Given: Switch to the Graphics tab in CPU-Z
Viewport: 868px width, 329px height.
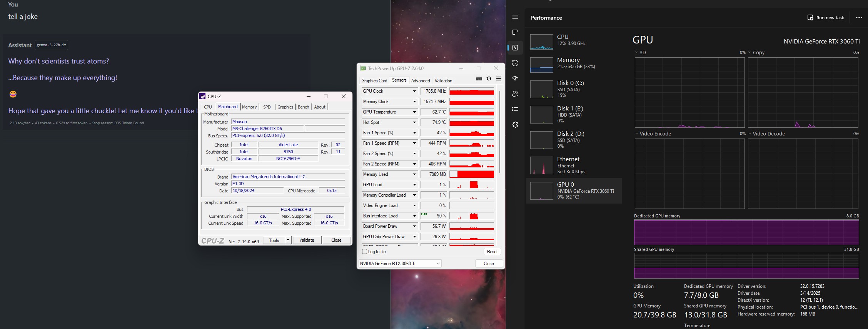Looking at the screenshot, I should 285,107.
